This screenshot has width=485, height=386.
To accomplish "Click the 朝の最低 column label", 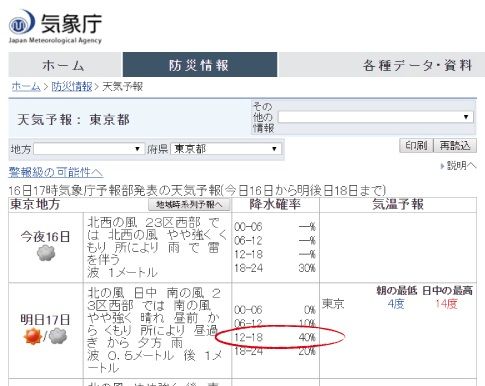I will [397, 291].
